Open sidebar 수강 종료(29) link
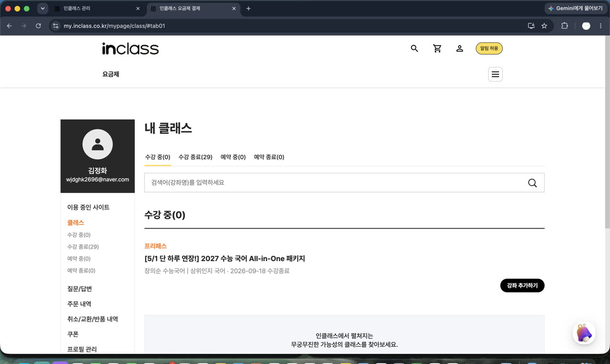 click(x=83, y=247)
